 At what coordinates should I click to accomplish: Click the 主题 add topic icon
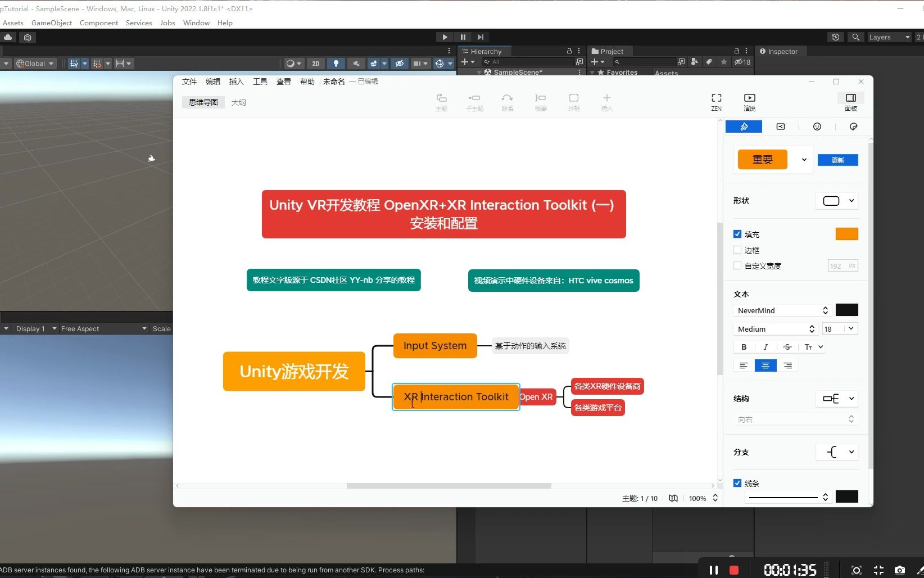[x=442, y=102]
